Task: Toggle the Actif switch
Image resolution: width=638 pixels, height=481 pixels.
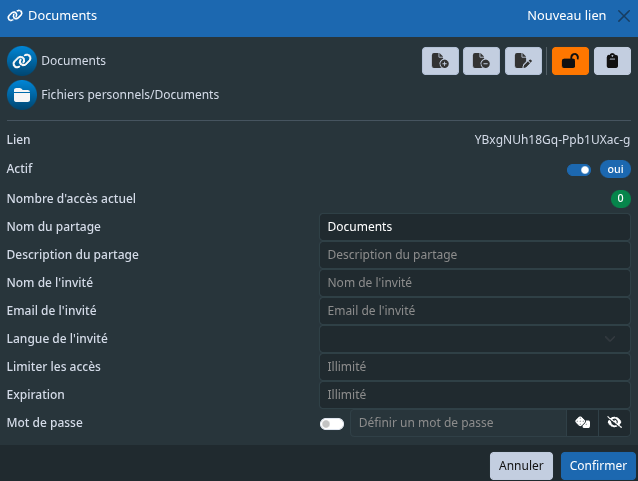Action: click(x=579, y=170)
